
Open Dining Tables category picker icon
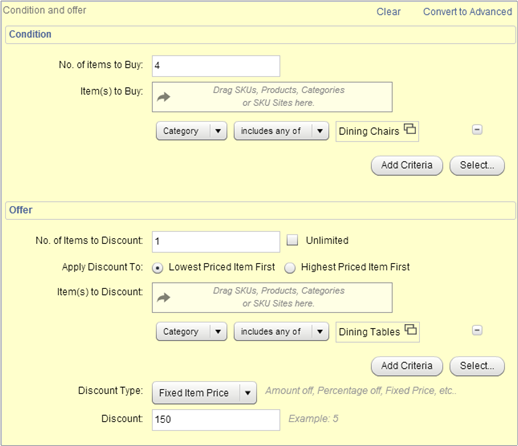pos(411,329)
